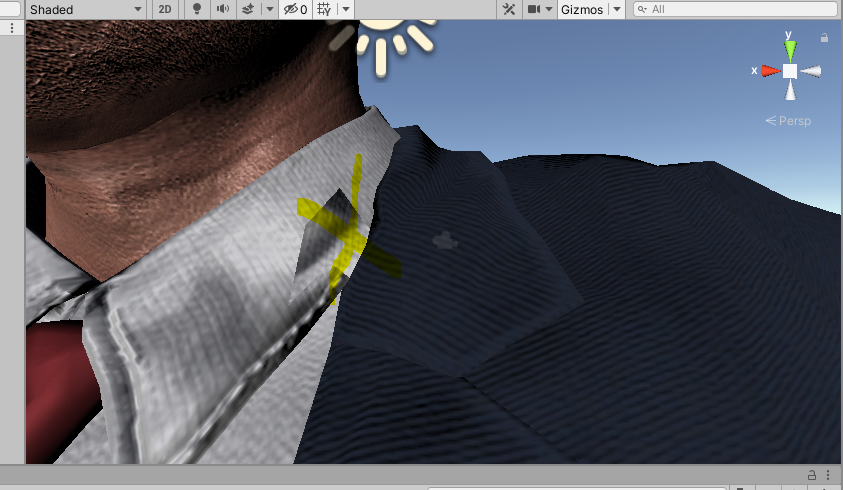Screen dimensions: 843x490
Task: Toggle hidden objects visibility (eye icon)
Action: coord(295,9)
